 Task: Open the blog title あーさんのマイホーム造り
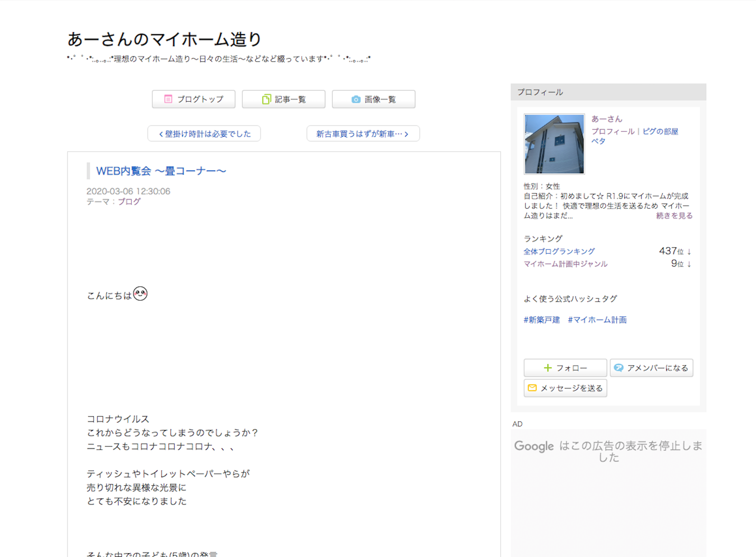click(165, 39)
